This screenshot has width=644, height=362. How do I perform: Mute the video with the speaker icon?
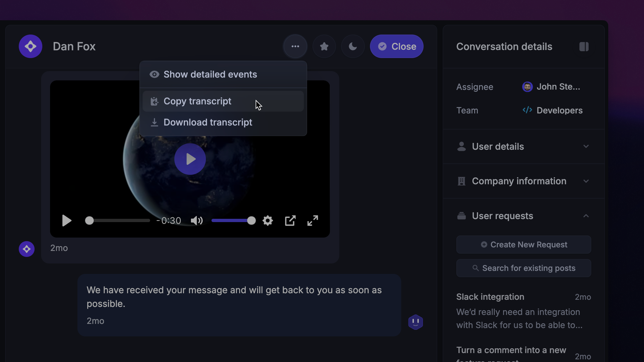point(197,221)
